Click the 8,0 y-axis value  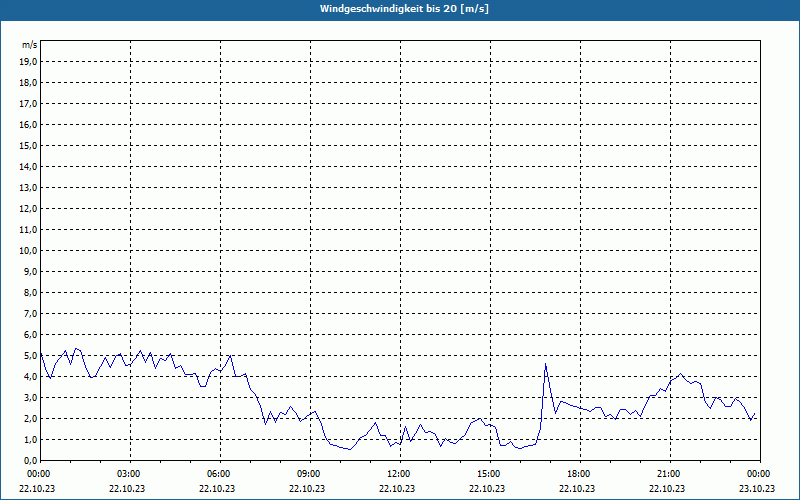31,292
